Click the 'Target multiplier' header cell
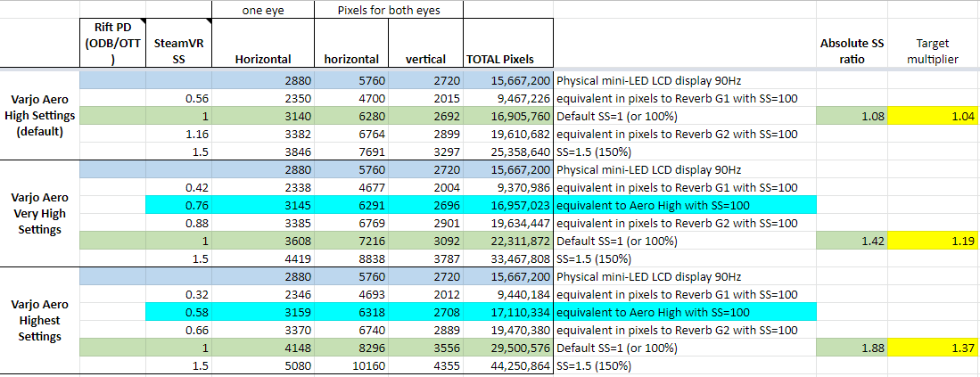Screen dimensions: 980x377 click(933, 43)
